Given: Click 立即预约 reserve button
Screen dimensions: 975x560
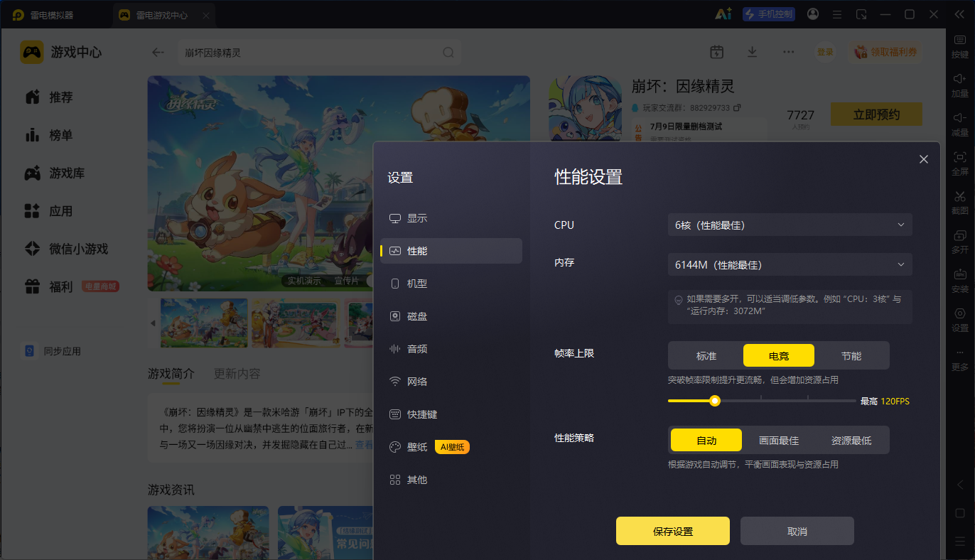Looking at the screenshot, I should click(x=877, y=114).
